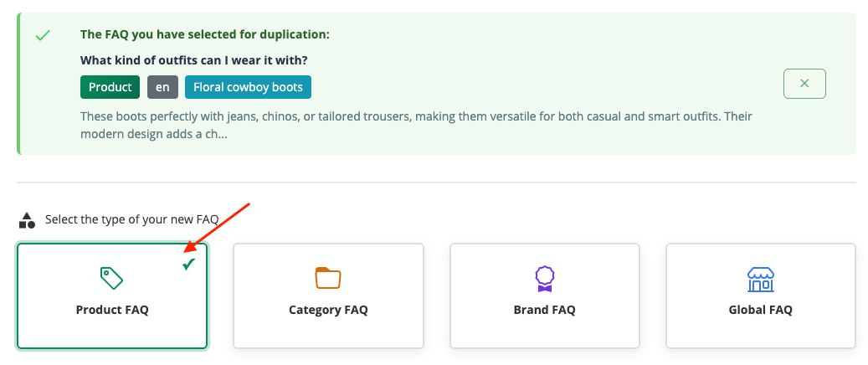This screenshot has height=365, width=868.
Task: Click the heading "The FAQ you have selected"
Action: 205,35
